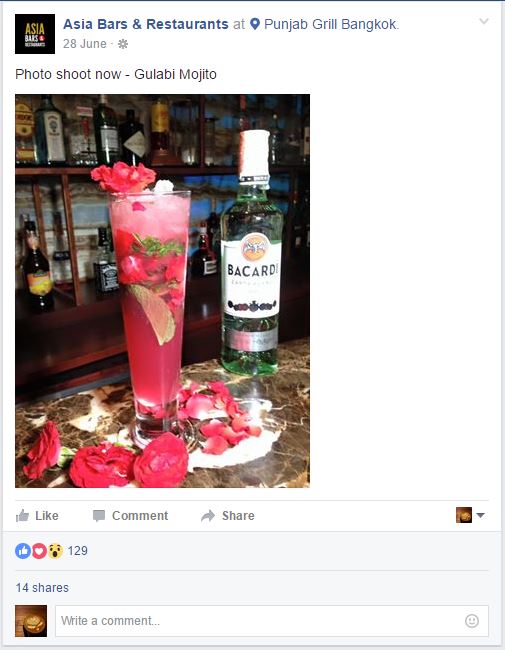Click the Asia Bars & Restaurants logo thumbnail

tap(35, 34)
